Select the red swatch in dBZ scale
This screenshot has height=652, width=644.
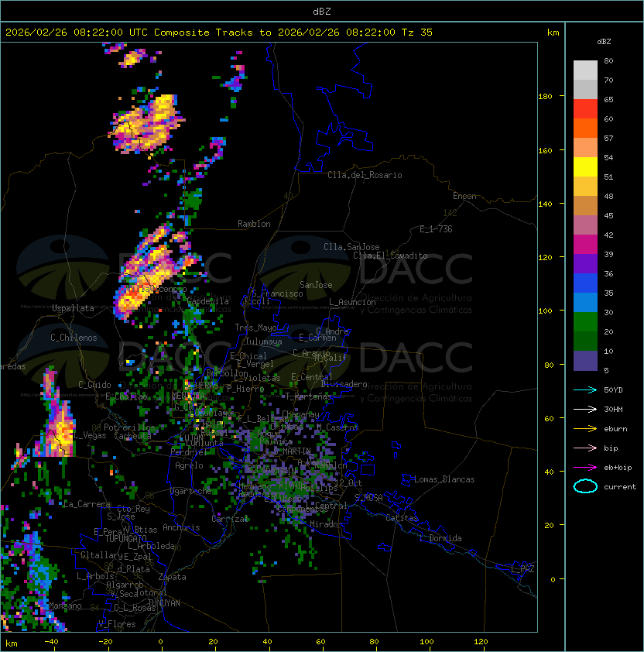point(585,109)
